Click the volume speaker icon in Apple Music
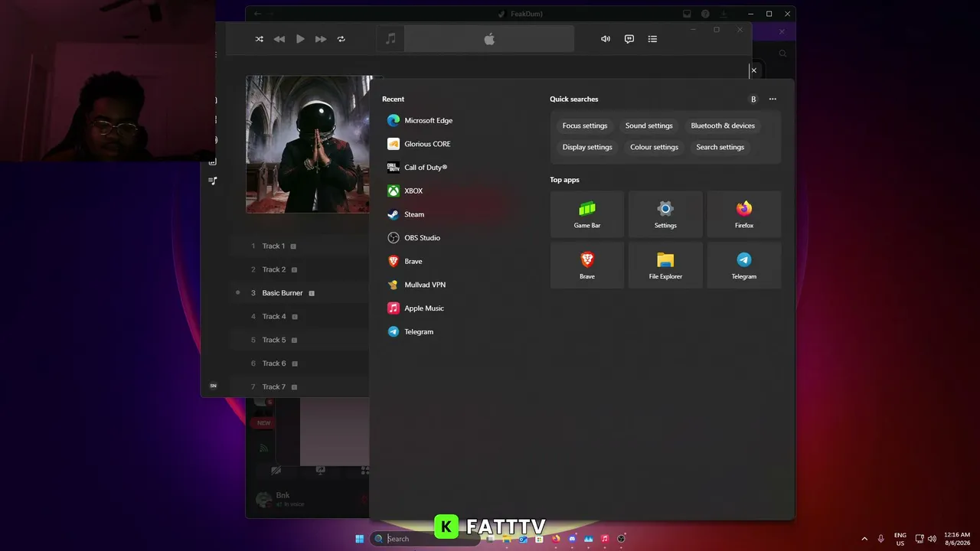 (606, 39)
